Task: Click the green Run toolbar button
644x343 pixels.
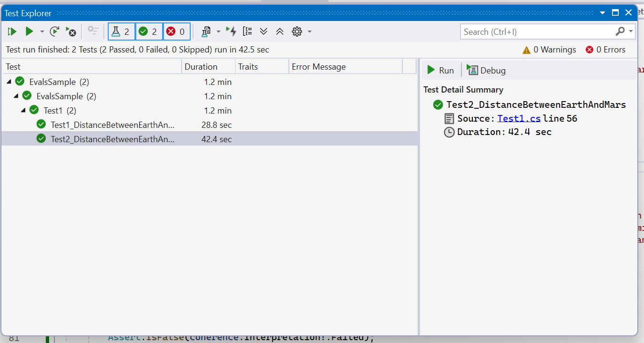Action: pyautogui.click(x=29, y=31)
